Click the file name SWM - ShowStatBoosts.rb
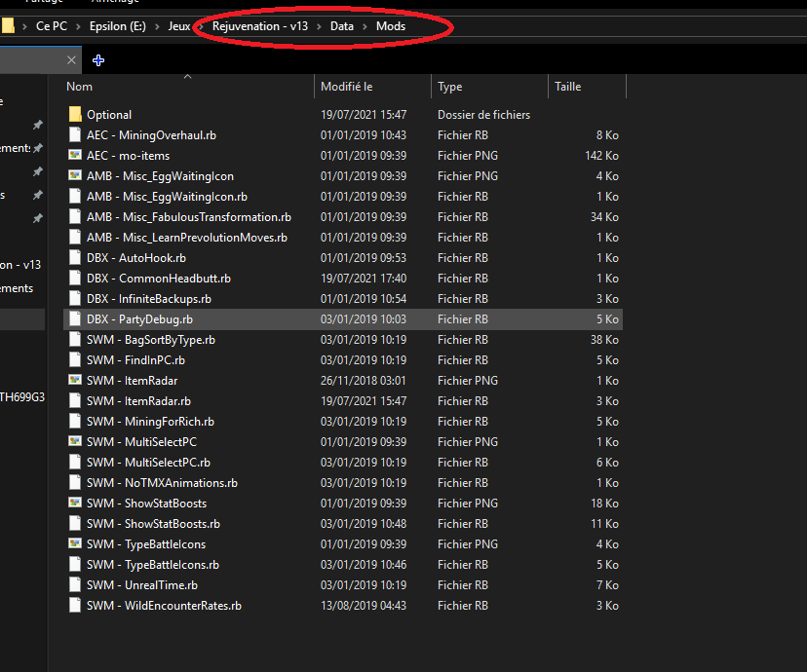 (x=153, y=523)
